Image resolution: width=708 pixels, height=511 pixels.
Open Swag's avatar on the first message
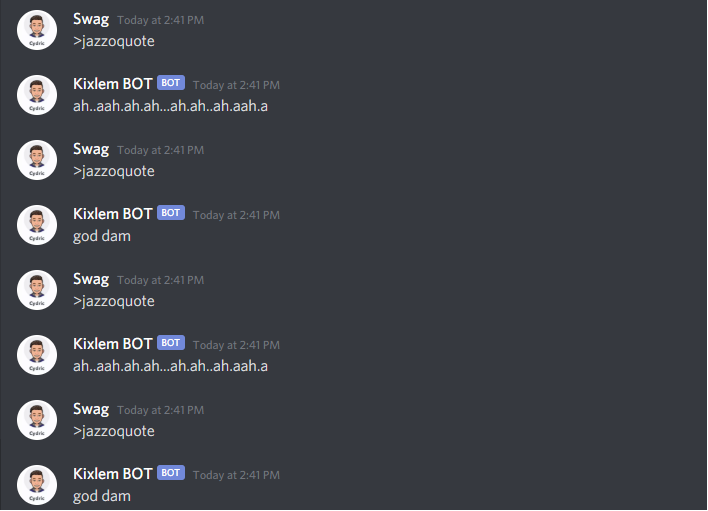click(37, 30)
